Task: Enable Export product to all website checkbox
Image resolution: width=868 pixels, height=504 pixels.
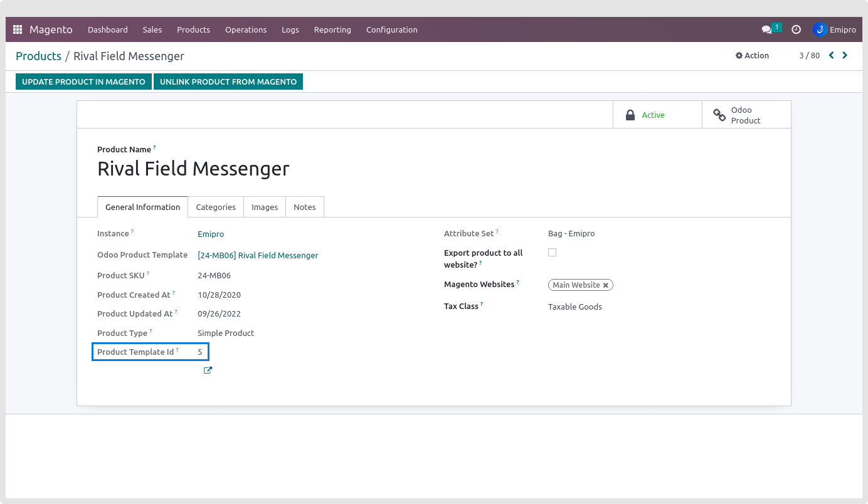Action: [x=552, y=253]
